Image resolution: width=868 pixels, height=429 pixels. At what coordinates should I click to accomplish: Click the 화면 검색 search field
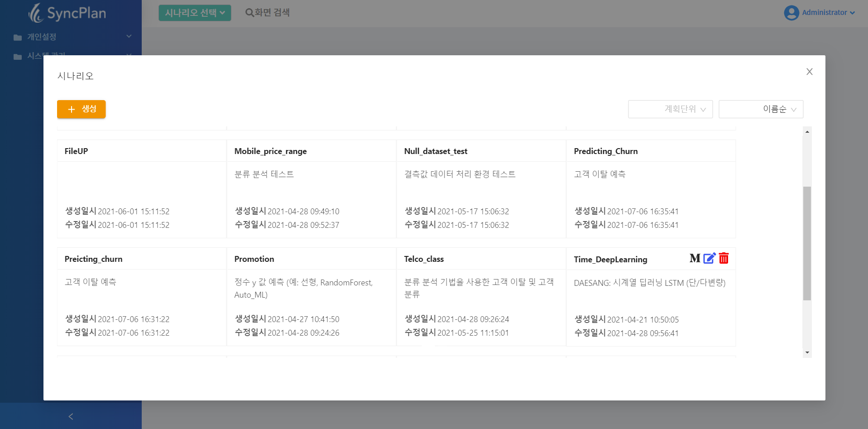click(x=268, y=13)
